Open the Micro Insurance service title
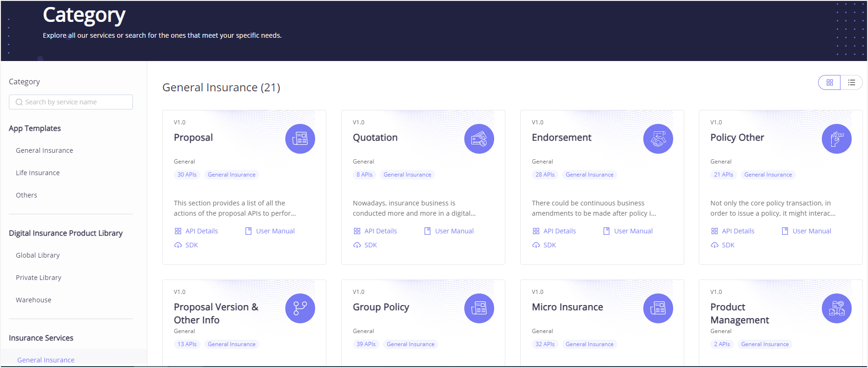Screen dimensions: 868x368 click(567, 307)
